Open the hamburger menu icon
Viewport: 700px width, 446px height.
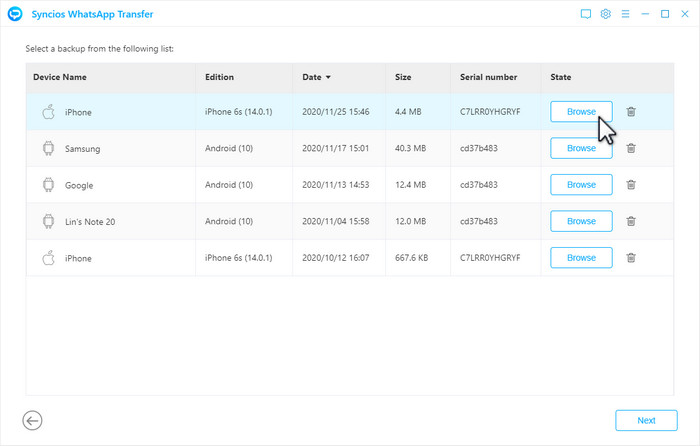pyautogui.click(x=625, y=14)
